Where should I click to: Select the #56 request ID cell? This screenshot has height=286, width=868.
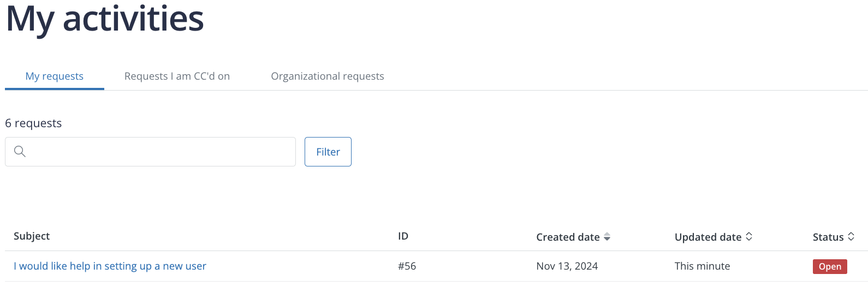coord(407,266)
